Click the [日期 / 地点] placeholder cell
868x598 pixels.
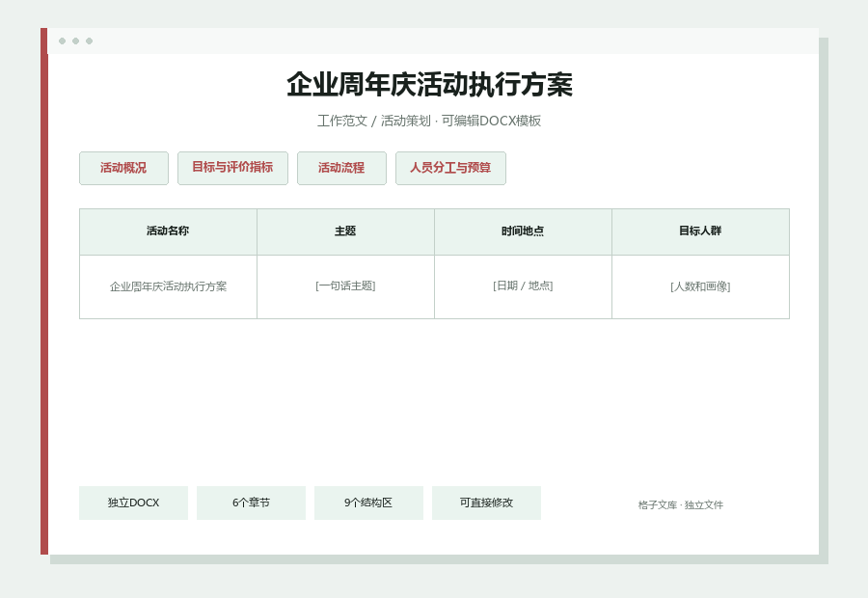[x=523, y=286]
